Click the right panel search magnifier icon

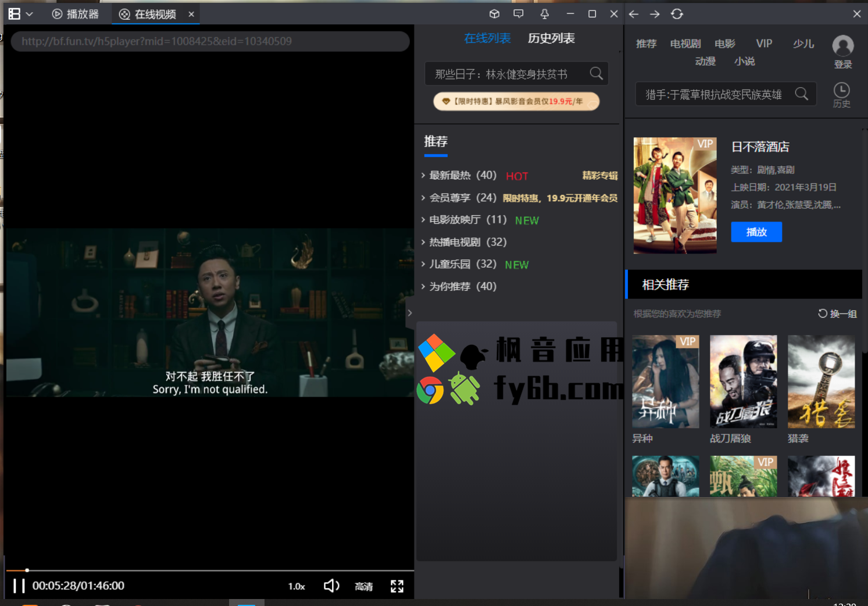[802, 94]
